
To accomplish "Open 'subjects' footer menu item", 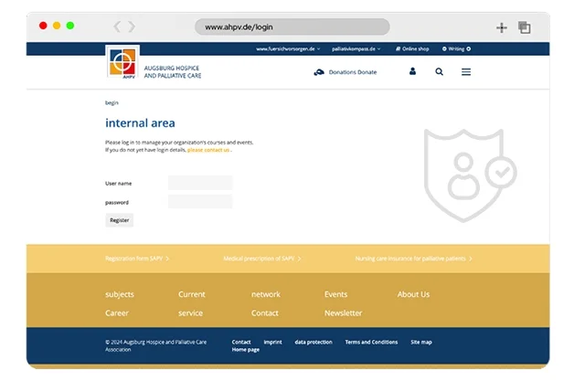I will [120, 294].
